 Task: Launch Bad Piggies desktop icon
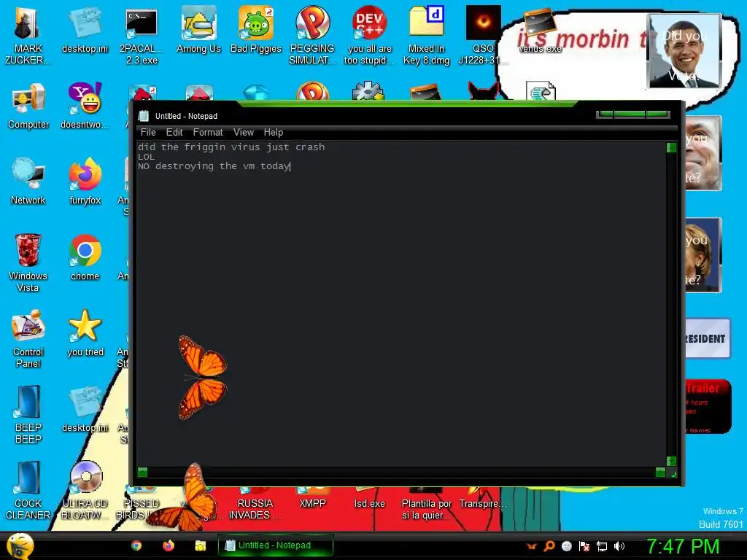pyautogui.click(x=256, y=29)
